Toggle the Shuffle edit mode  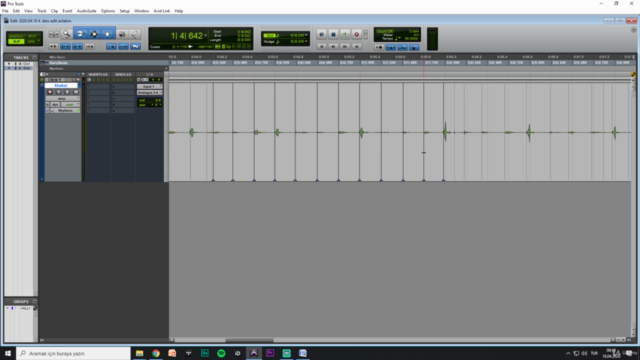pyautogui.click(x=16, y=36)
